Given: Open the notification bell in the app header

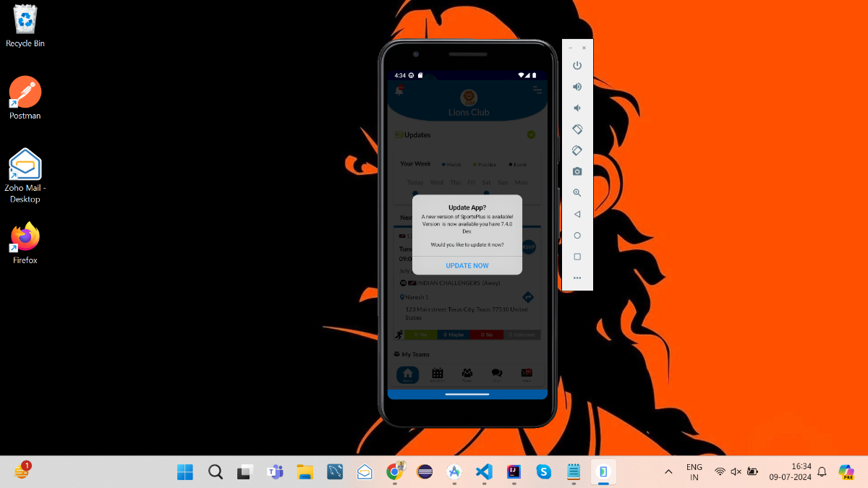Looking at the screenshot, I should click(x=399, y=90).
